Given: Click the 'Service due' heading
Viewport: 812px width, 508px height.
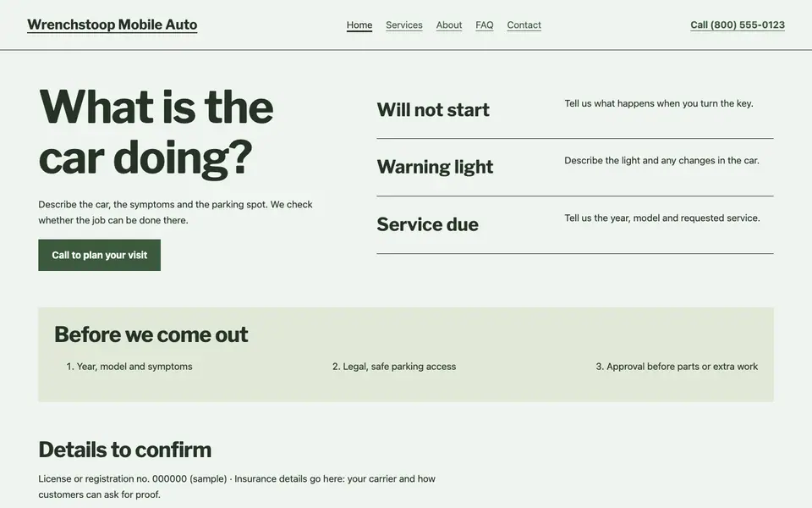Looking at the screenshot, I should coord(427,224).
